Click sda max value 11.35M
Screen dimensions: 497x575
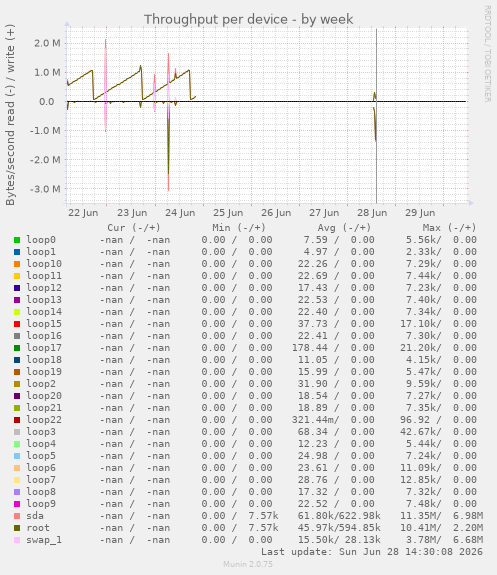420,516
